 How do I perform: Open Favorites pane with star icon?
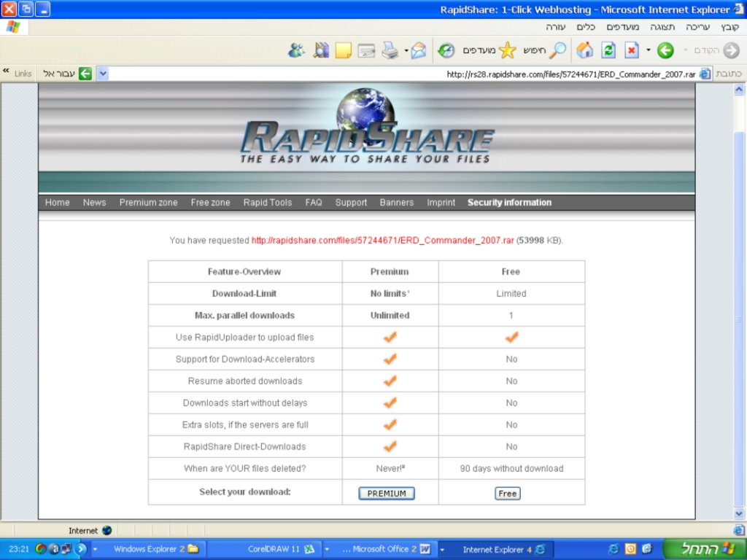[508, 50]
